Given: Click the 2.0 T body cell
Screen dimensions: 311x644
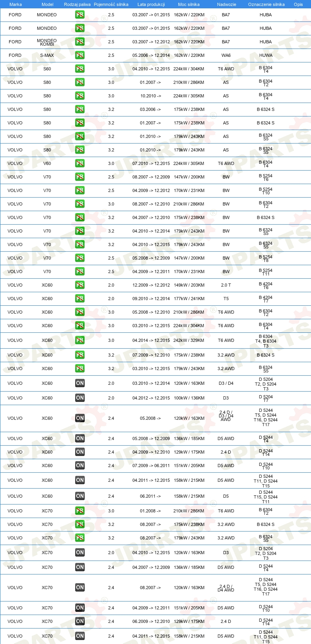Looking at the screenshot, I should 226,285.
